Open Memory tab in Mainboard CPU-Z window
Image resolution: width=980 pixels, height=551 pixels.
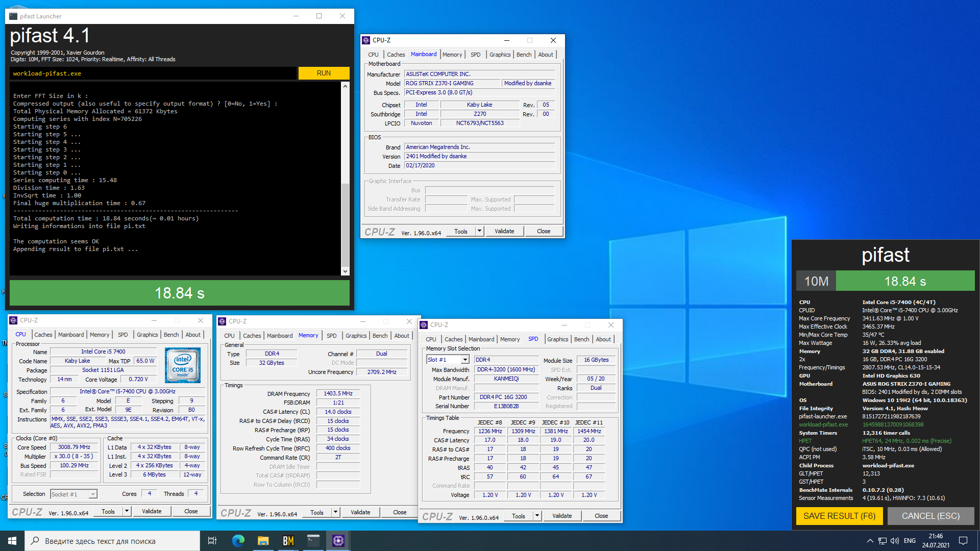tap(452, 55)
